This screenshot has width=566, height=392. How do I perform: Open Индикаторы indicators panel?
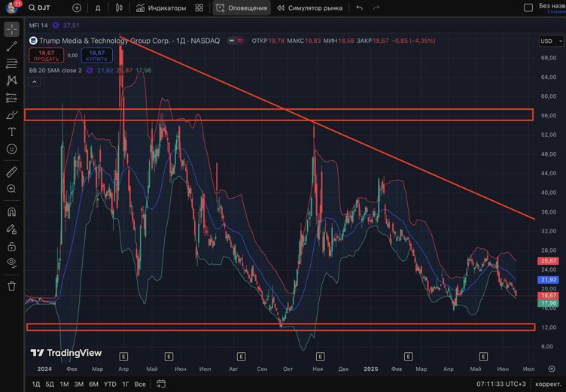coord(161,8)
